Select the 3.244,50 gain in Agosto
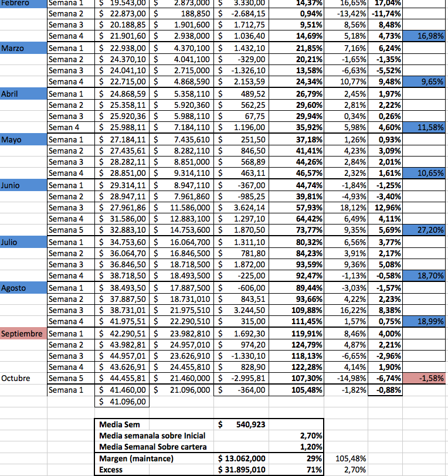The image size is (448, 476). tap(242, 310)
